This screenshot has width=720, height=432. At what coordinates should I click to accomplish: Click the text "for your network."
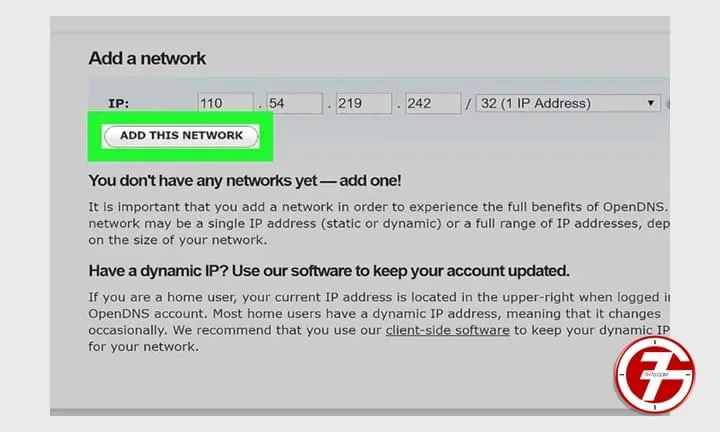144,347
